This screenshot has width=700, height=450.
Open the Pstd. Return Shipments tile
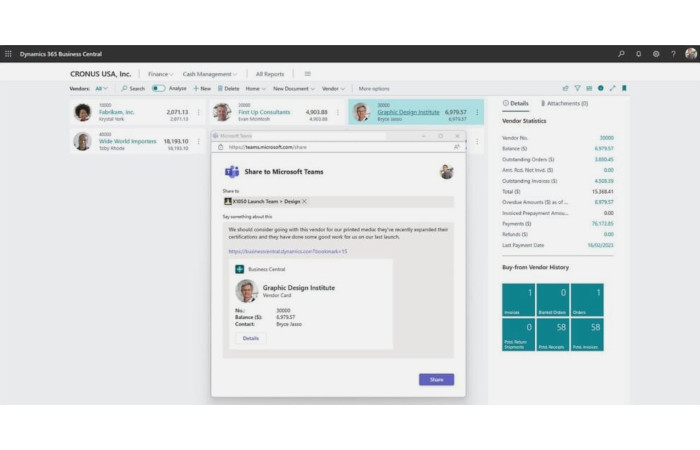click(518, 334)
